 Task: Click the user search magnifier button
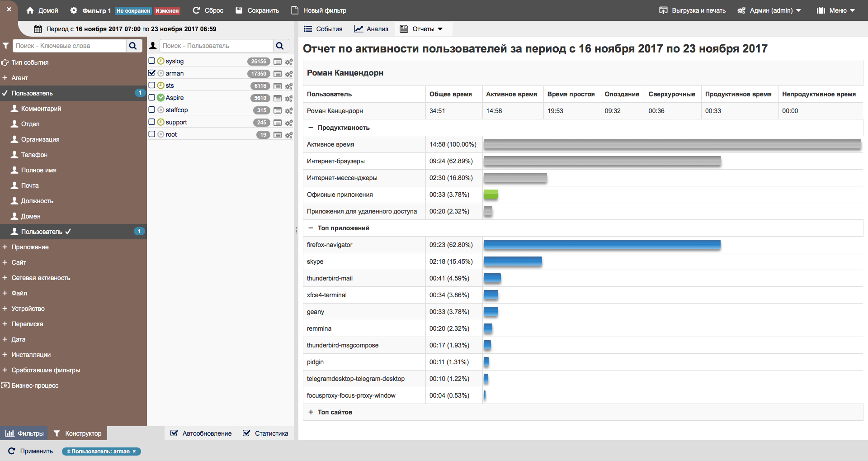[280, 46]
